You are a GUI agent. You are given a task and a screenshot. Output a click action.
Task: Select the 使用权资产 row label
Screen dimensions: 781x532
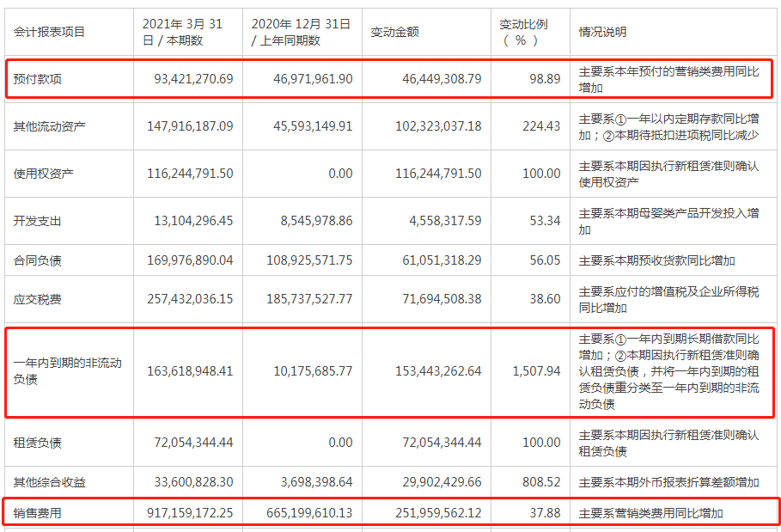click(x=43, y=174)
